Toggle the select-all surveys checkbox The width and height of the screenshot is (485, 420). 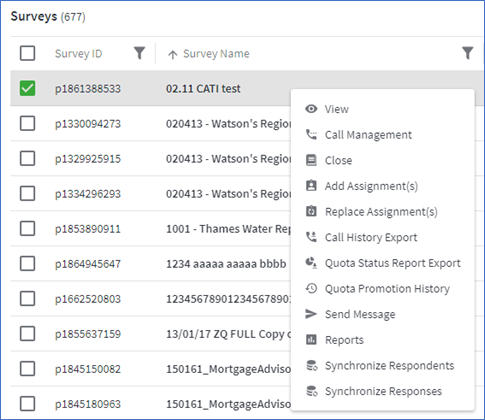27,53
